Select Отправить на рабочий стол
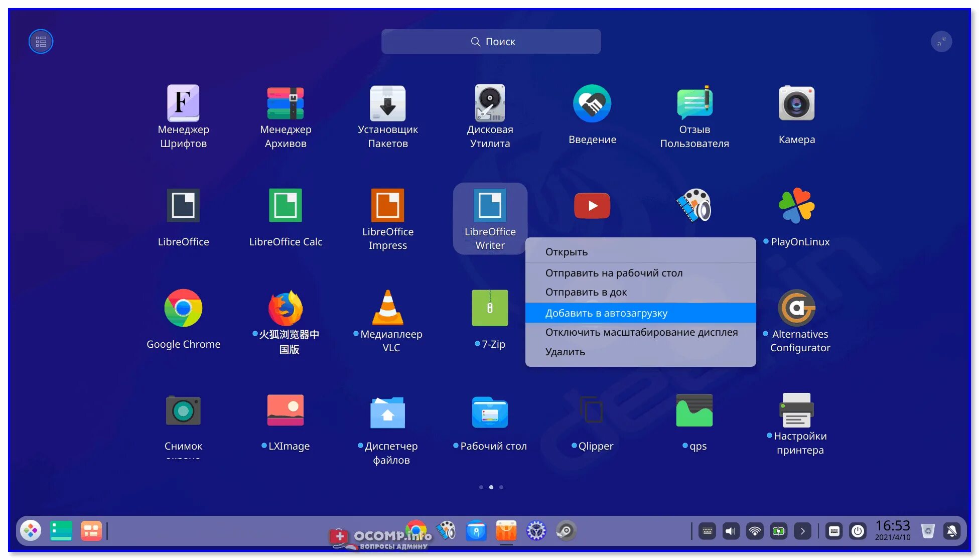 tap(640, 273)
